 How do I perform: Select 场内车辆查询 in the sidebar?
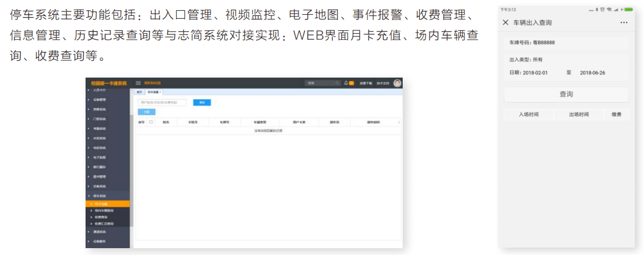[104, 211]
